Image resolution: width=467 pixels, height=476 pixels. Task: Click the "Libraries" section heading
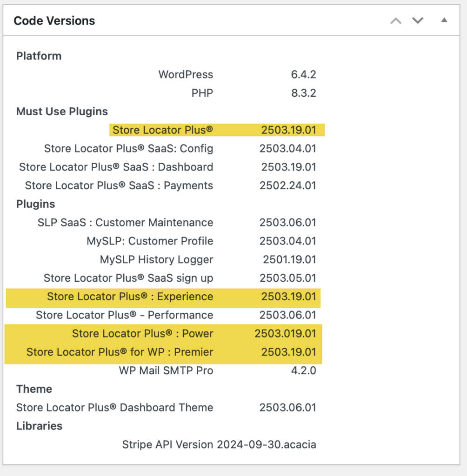click(39, 426)
